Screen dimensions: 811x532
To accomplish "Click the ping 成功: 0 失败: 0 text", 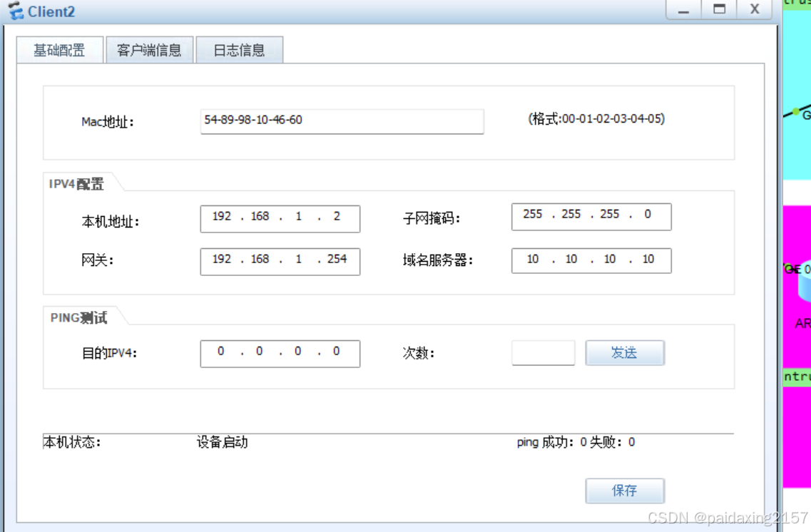I will click(x=576, y=443).
